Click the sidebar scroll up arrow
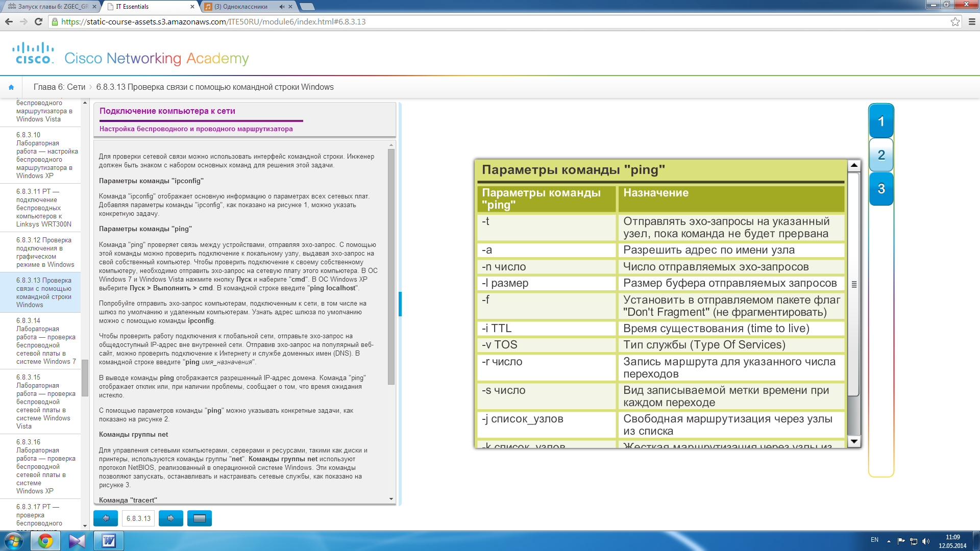Image resolution: width=980 pixels, height=551 pixels. 85,103
